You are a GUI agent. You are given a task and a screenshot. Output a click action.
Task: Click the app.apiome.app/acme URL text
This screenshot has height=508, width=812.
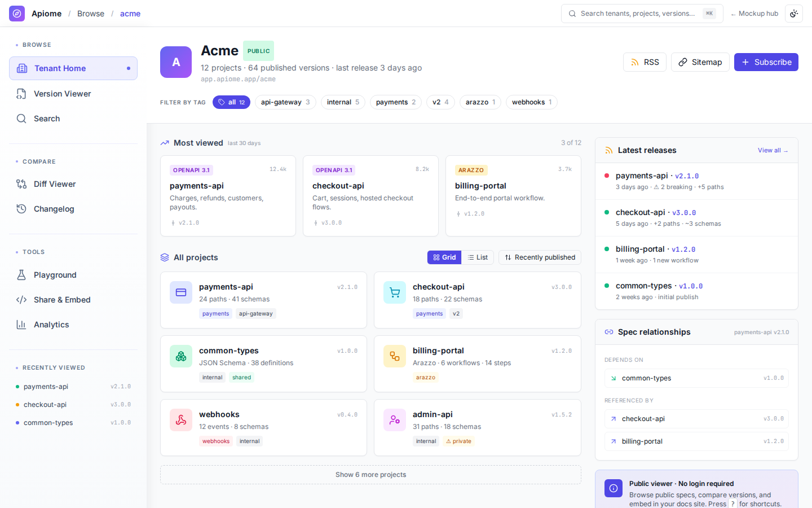[238, 79]
